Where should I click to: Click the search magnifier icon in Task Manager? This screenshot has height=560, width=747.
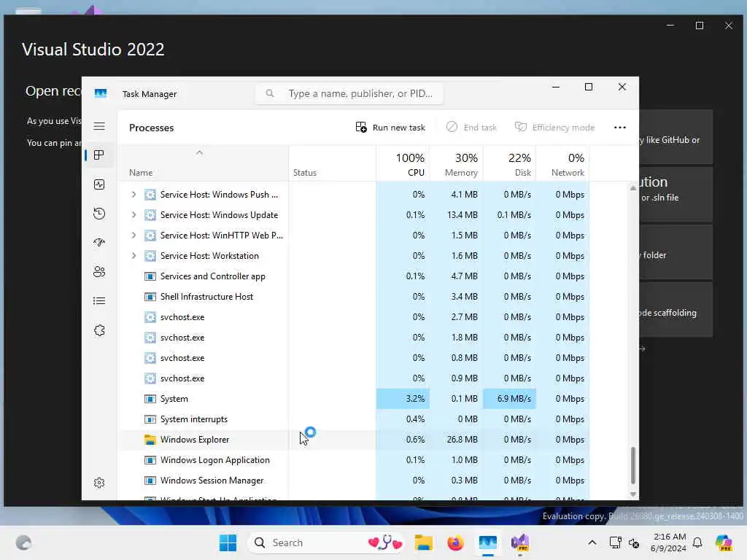270,93
